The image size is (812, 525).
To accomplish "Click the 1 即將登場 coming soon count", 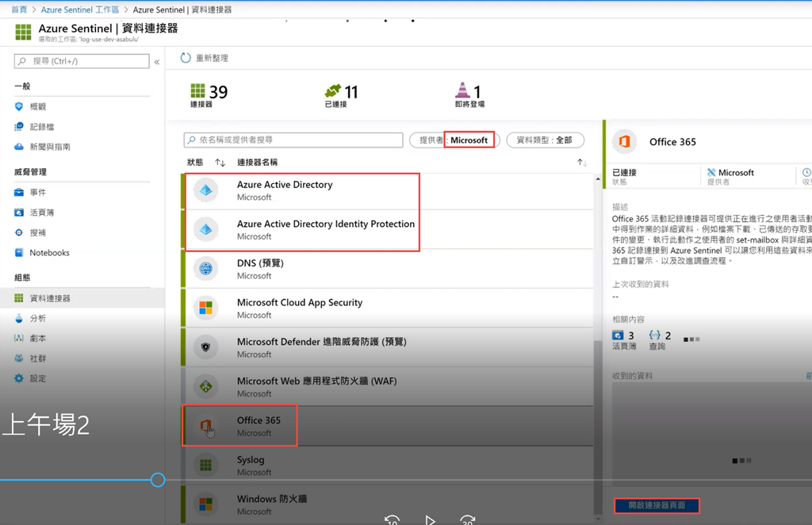I will (469, 95).
